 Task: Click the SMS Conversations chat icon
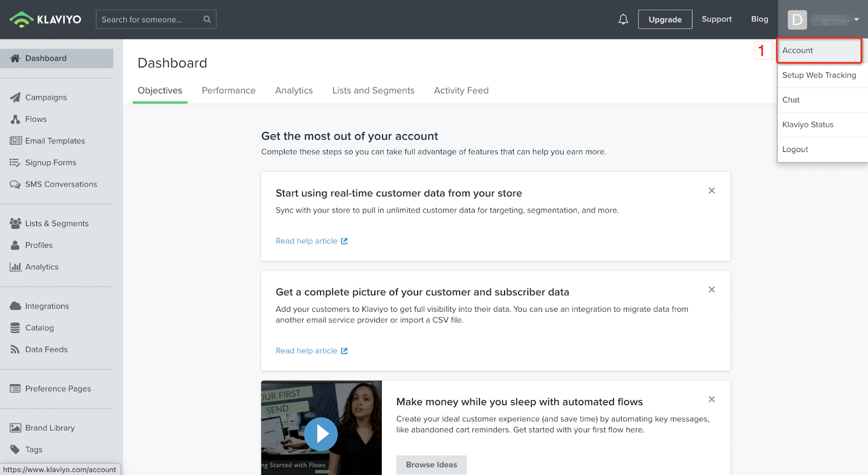(15, 184)
